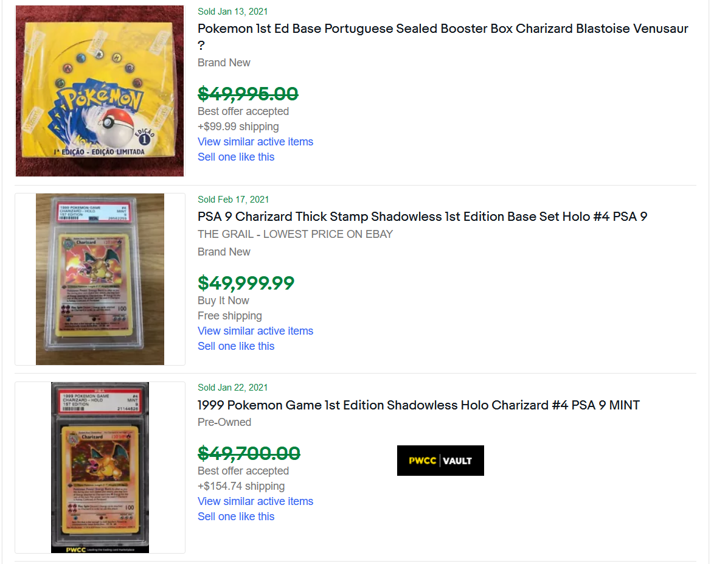View similar active items for booster box
This screenshot has width=728, height=564.
click(x=255, y=142)
